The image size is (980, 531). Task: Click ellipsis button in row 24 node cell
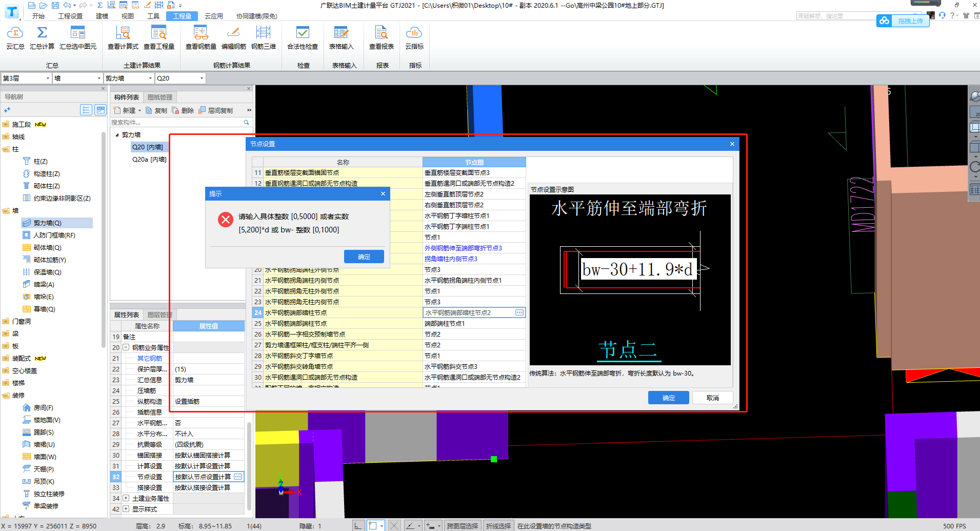tap(519, 312)
